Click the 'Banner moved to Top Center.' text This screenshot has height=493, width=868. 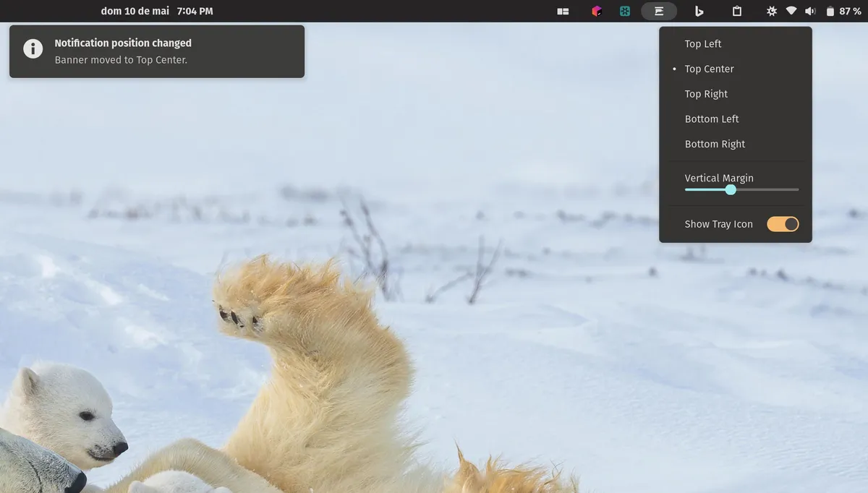point(121,60)
